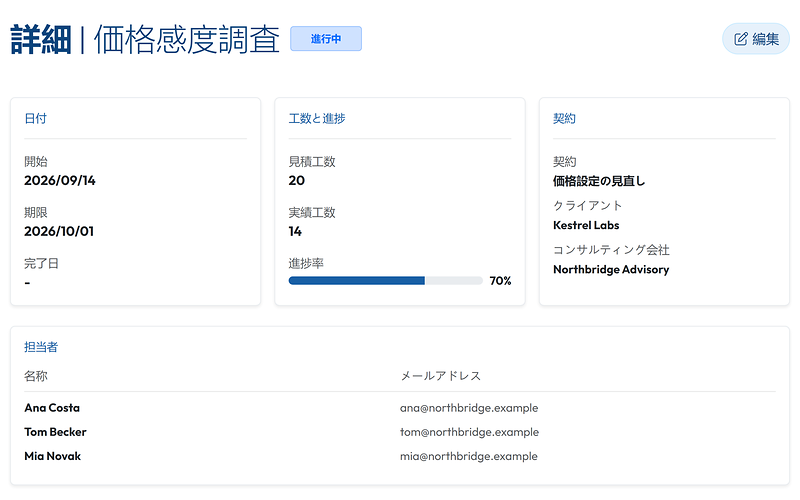
Task: Click the 実績工数 label
Action: point(312,212)
